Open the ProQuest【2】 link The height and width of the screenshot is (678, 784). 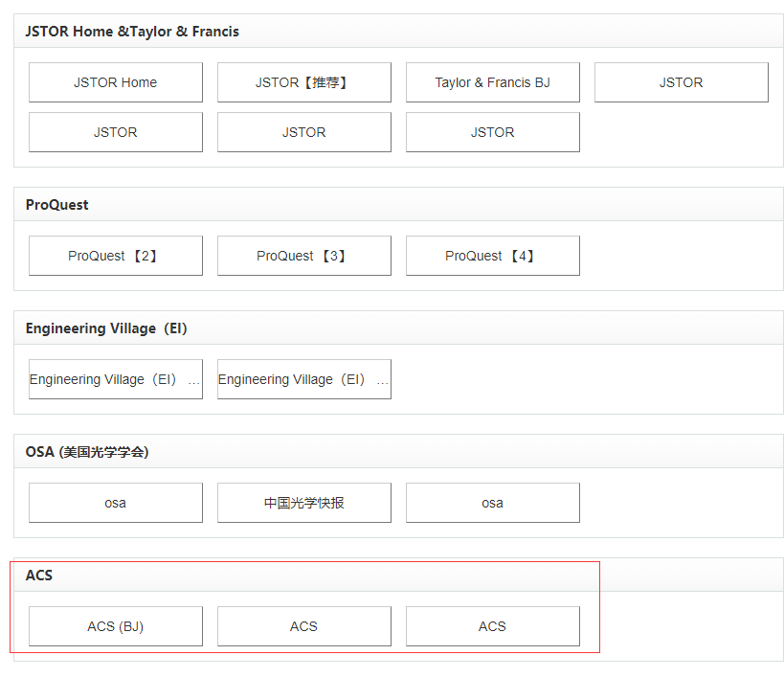tap(116, 256)
